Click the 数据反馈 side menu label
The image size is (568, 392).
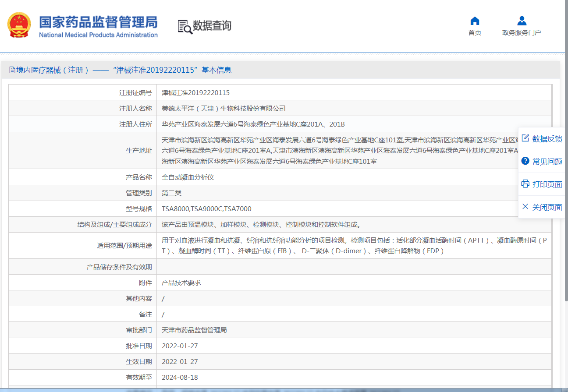547,139
